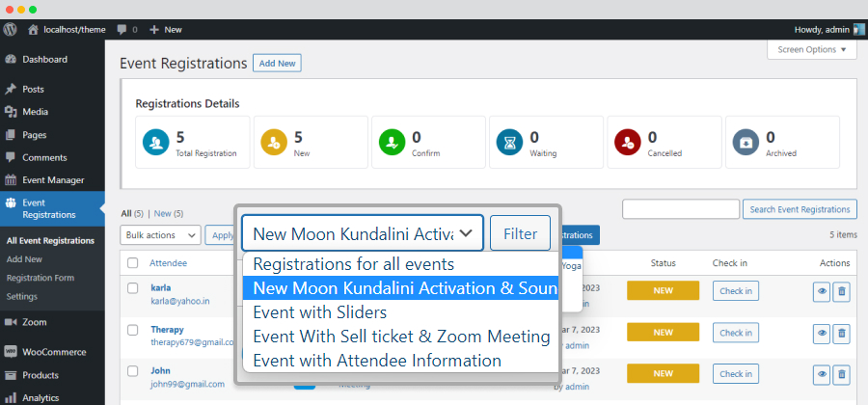Viewport: 868px width, 405px height.
Task: Click the Add New button
Action: coord(278,63)
